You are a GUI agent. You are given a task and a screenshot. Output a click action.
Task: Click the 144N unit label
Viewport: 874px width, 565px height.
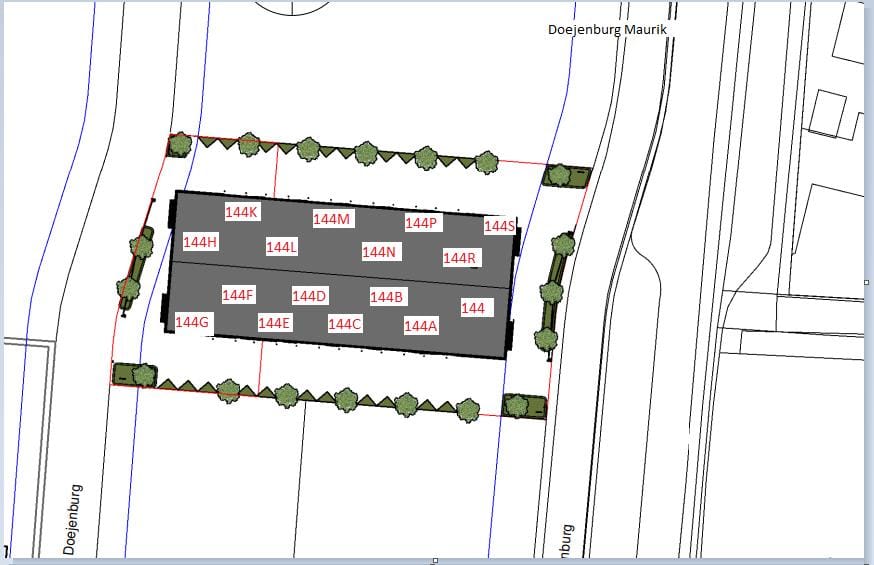click(380, 252)
